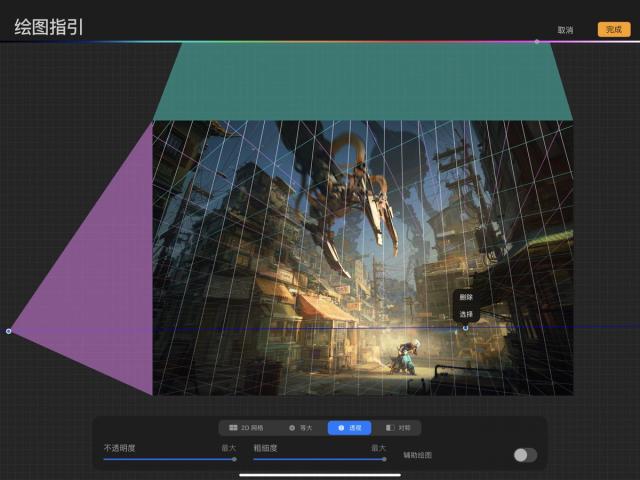The image size is (640, 480).
Task: Tap the 取消 (Cancel) button
Action: pos(565,30)
